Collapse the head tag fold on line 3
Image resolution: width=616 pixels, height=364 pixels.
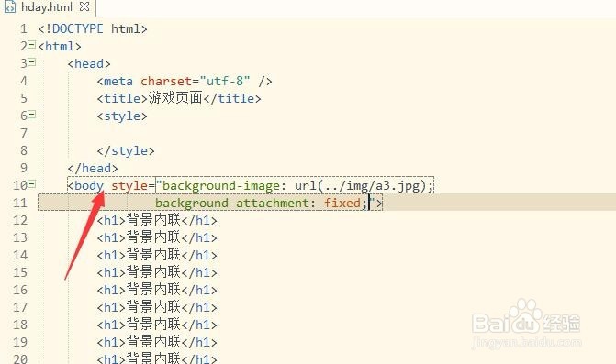32,61
